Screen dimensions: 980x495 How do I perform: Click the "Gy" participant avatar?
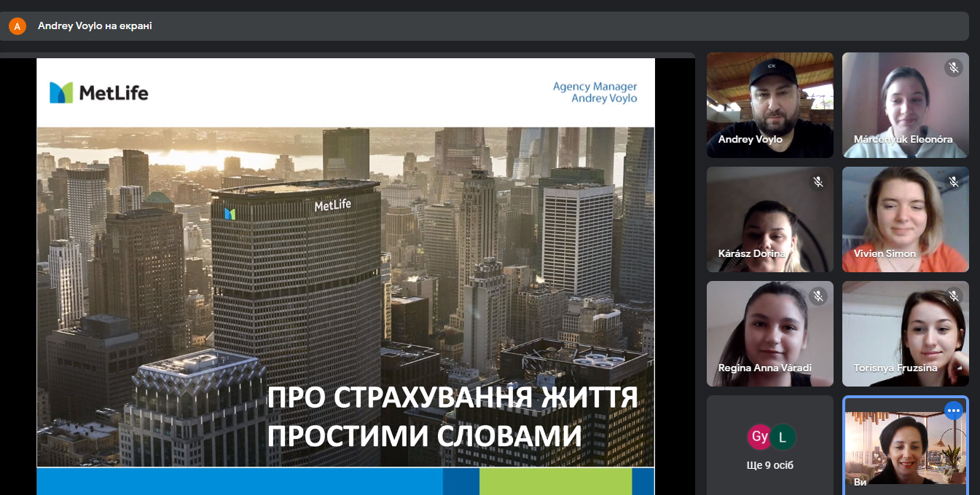pos(760,437)
